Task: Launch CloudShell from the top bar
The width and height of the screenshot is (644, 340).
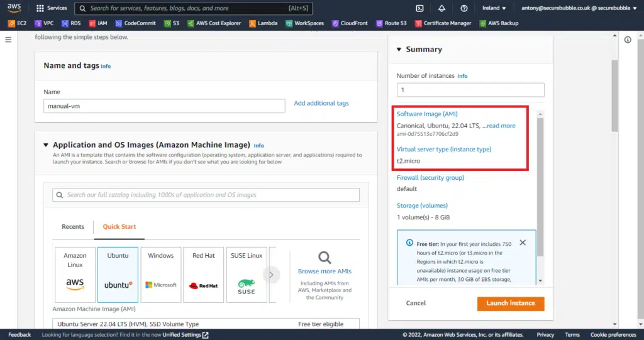Action: pos(419,8)
